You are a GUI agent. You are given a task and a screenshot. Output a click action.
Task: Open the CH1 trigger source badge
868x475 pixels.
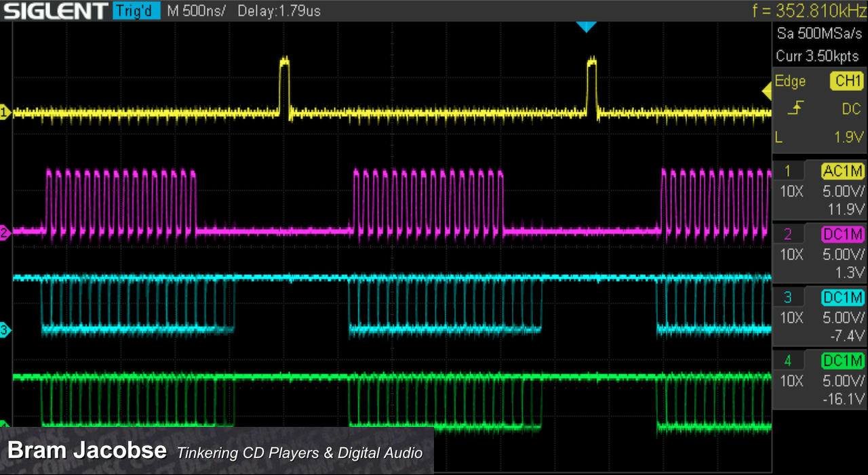[848, 81]
